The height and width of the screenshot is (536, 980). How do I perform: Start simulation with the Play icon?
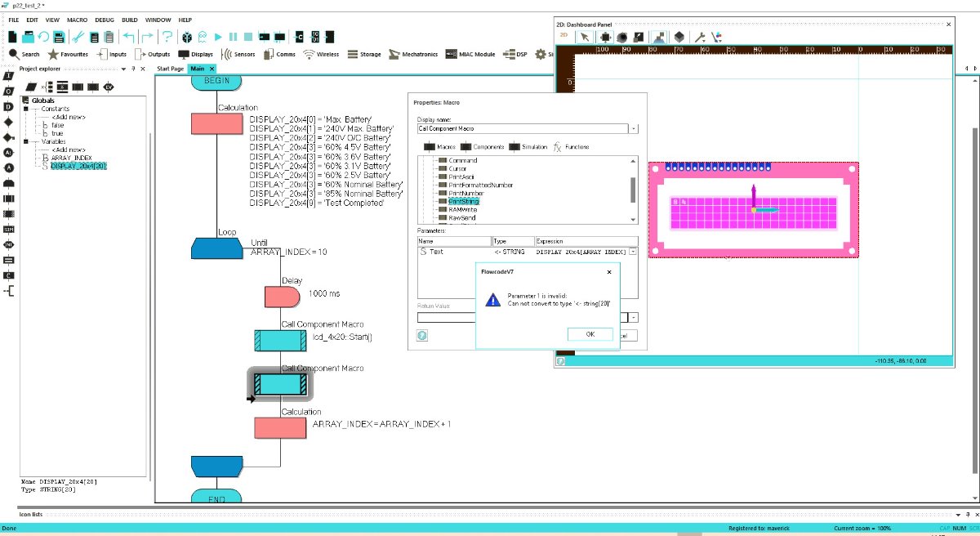point(218,37)
